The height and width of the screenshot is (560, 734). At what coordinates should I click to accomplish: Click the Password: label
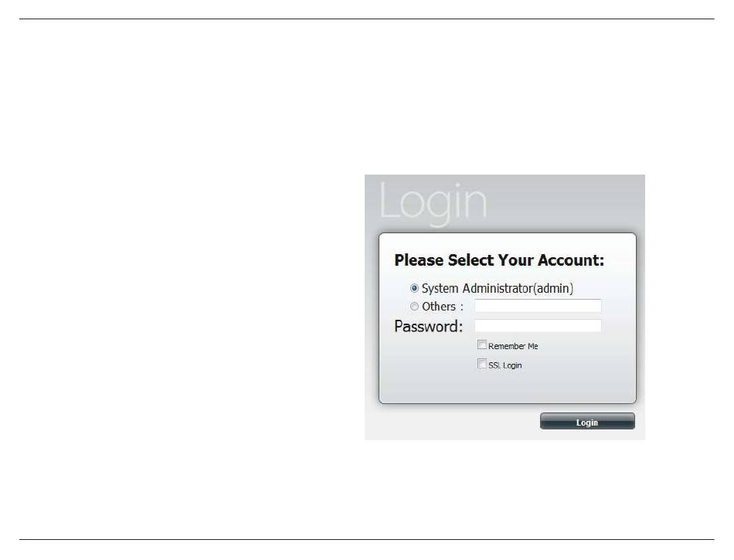(428, 326)
